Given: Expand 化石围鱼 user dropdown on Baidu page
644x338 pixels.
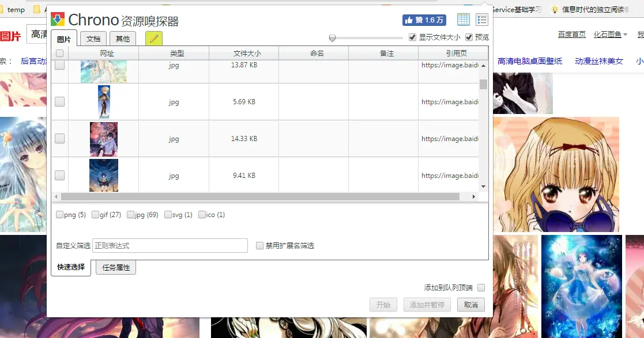Looking at the screenshot, I should [x=611, y=35].
